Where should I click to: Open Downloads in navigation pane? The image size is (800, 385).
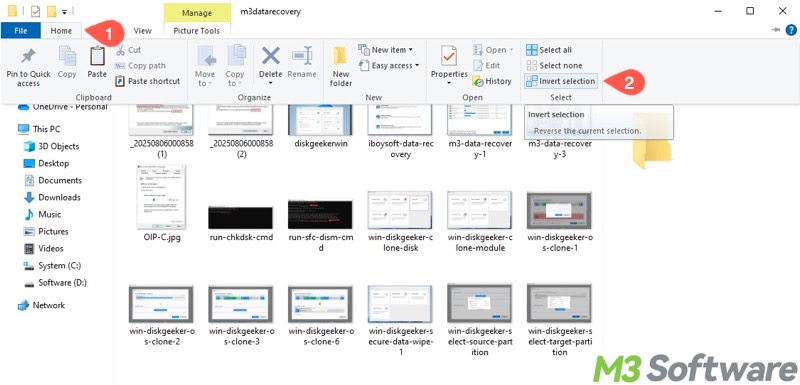coord(52,197)
